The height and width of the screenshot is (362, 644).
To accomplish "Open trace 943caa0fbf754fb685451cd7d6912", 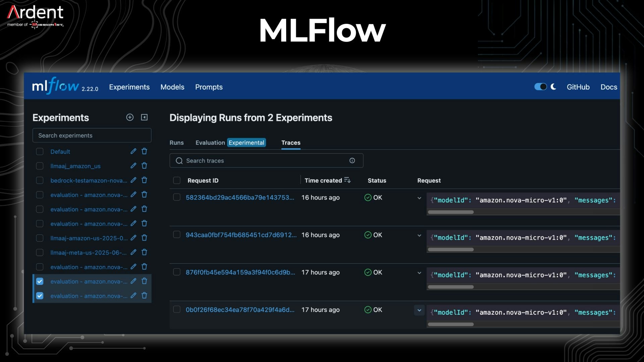I will 241,235.
